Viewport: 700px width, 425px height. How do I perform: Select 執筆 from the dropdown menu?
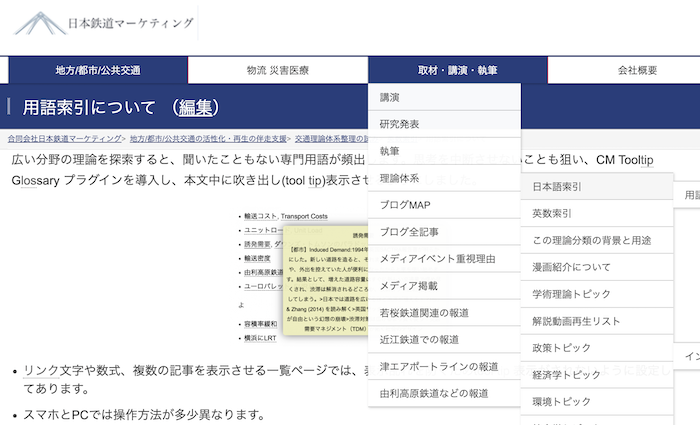point(444,151)
